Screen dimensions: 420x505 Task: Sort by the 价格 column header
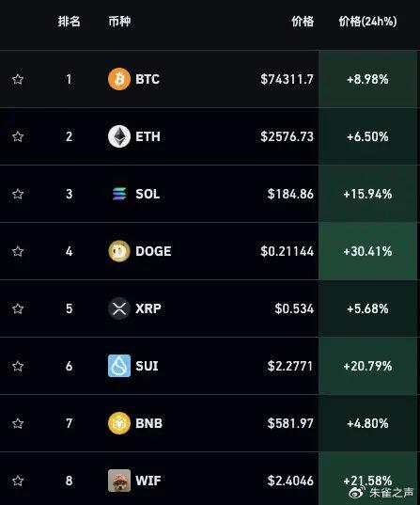(x=303, y=22)
